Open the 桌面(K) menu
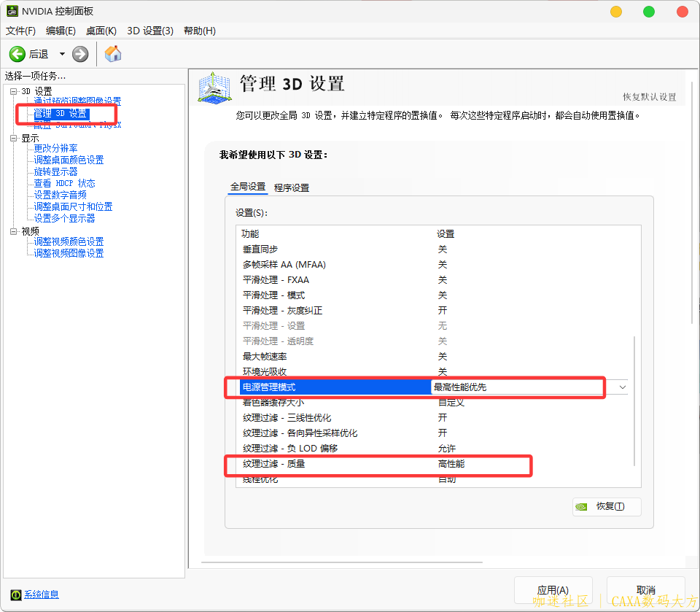700x612 pixels. (x=101, y=31)
